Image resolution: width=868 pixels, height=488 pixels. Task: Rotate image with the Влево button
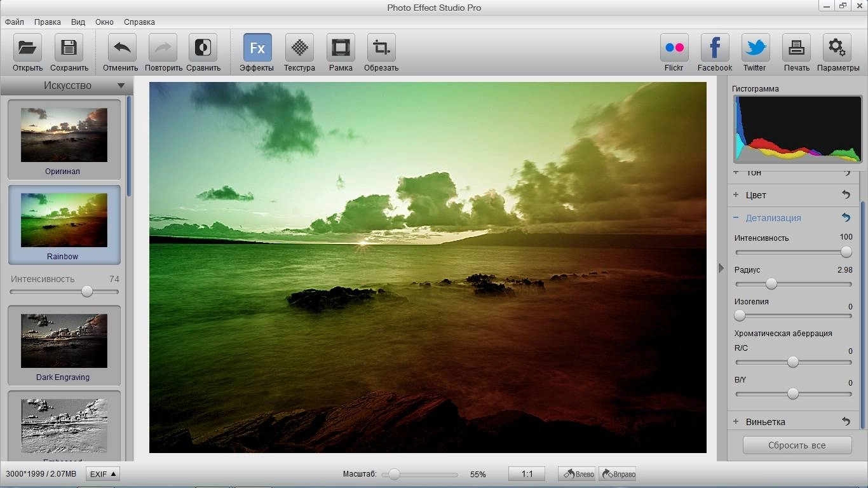point(577,474)
